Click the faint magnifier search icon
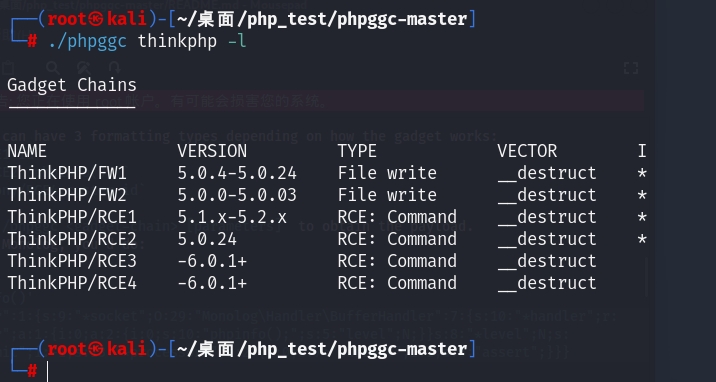This screenshot has width=716, height=382. pyautogui.click(x=53, y=68)
